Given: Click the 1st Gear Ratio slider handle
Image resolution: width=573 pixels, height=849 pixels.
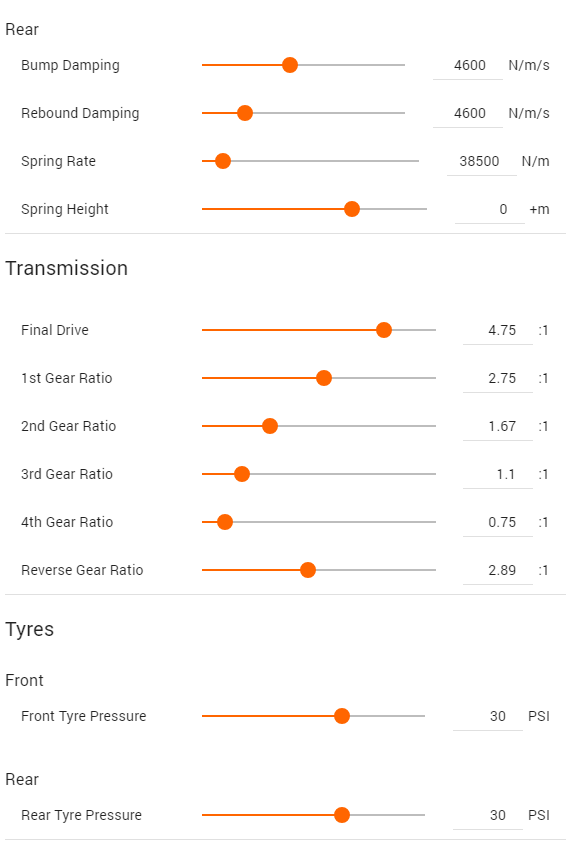Looking at the screenshot, I should (324, 378).
